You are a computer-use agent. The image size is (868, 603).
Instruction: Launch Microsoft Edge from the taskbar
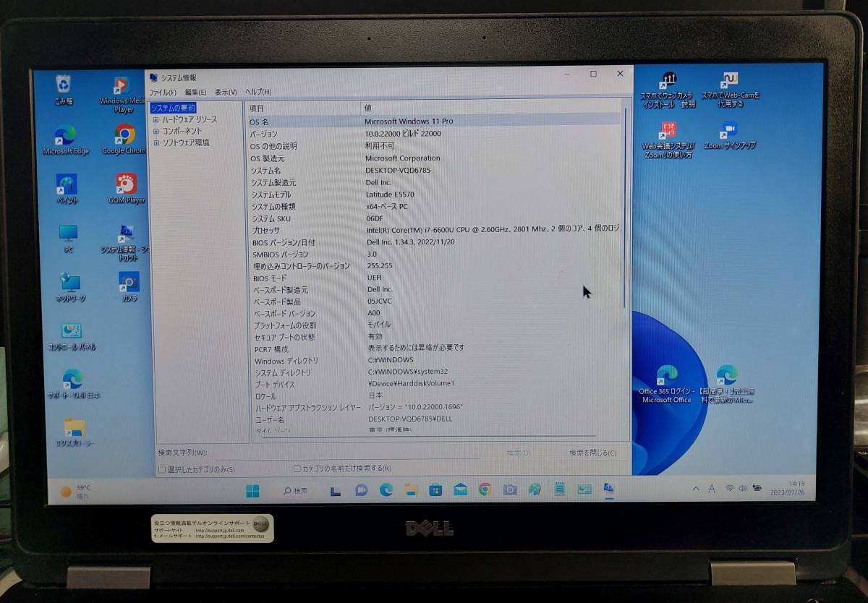point(386,490)
